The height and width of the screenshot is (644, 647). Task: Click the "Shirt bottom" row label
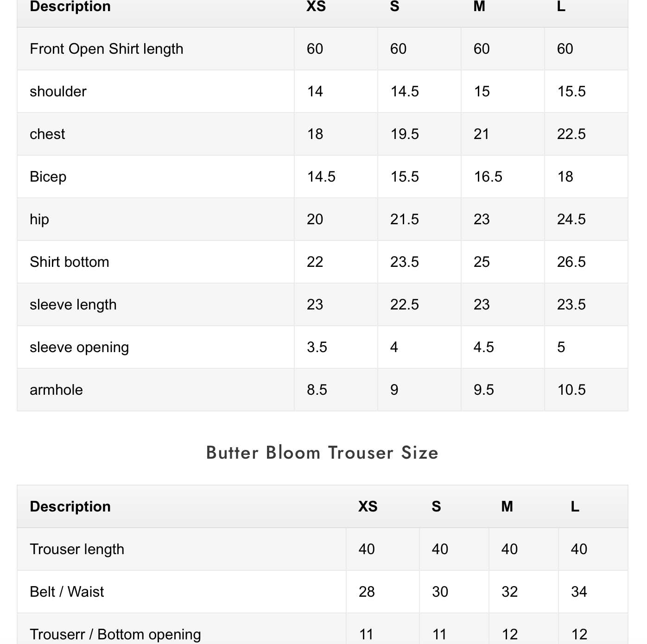click(x=70, y=262)
